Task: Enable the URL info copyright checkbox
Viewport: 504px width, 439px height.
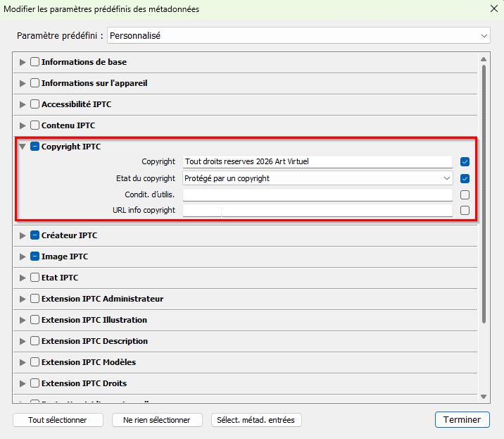Action: 465,210
